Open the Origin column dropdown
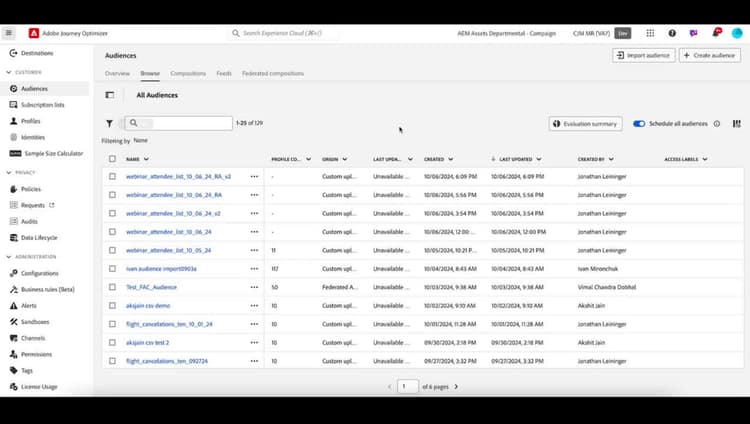The height and width of the screenshot is (424, 750). coord(345,159)
